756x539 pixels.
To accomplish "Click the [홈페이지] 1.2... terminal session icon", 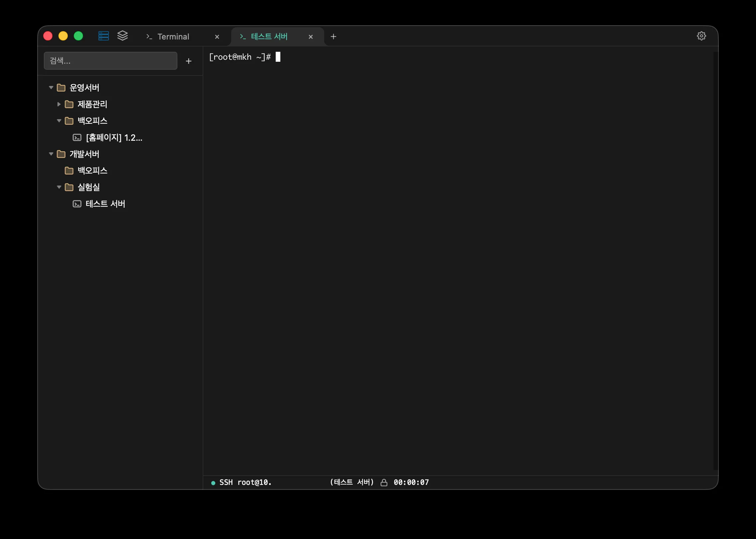I will (x=77, y=137).
